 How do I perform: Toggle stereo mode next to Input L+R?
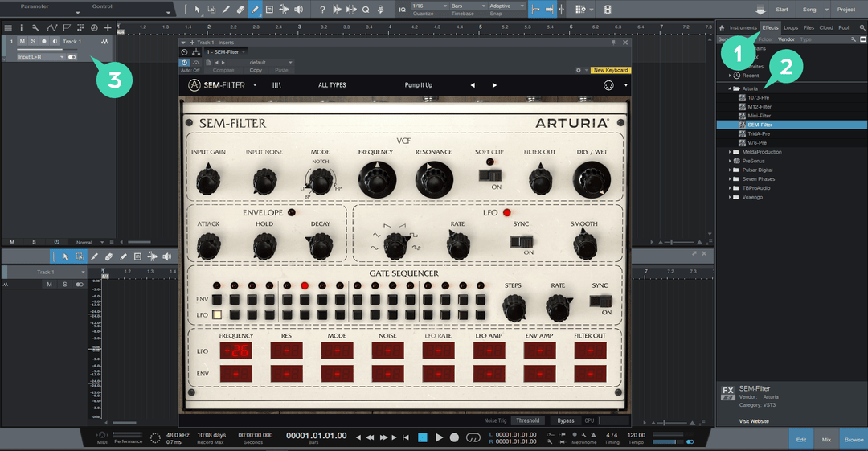(72, 57)
